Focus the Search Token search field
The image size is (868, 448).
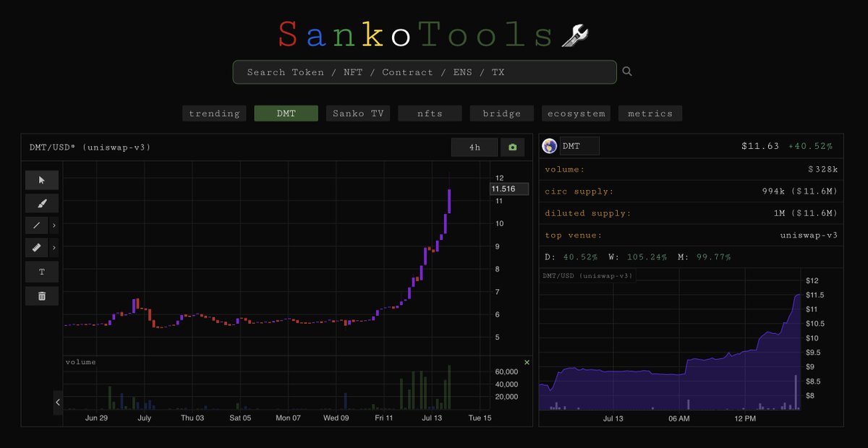[x=425, y=72]
